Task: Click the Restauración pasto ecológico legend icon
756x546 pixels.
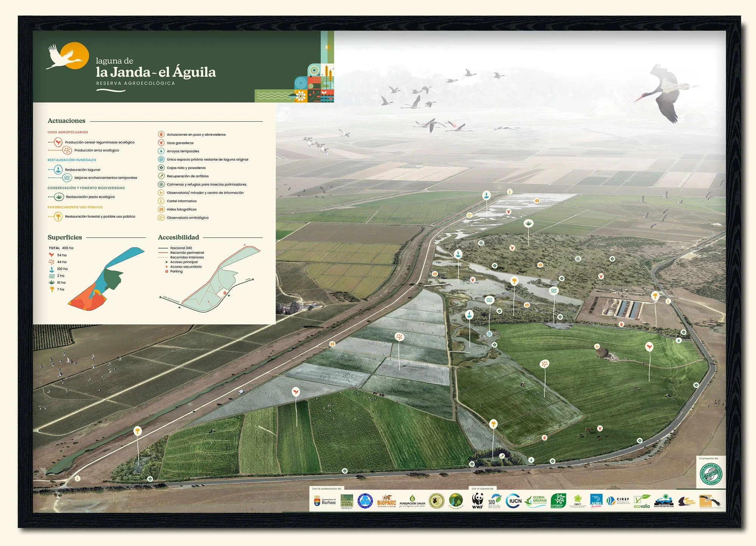Action: 59,197
